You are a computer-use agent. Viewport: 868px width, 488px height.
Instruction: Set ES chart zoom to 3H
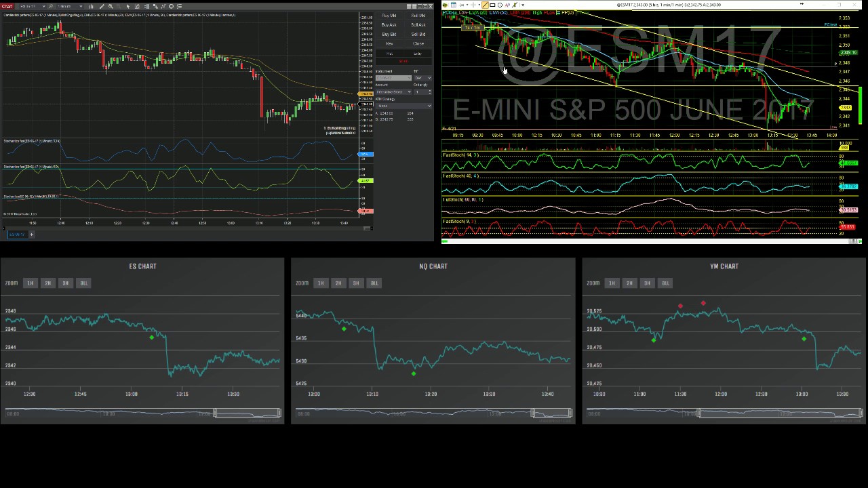coord(65,283)
